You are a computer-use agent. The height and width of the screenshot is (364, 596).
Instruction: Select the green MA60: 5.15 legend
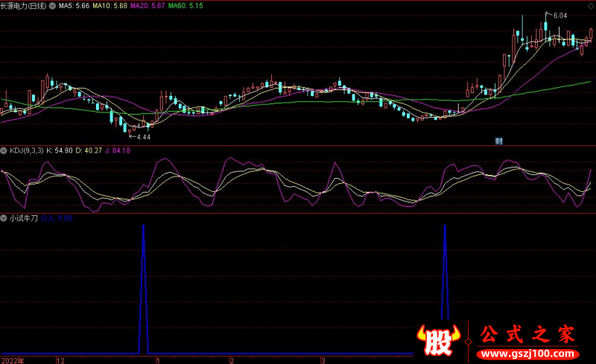185,6
